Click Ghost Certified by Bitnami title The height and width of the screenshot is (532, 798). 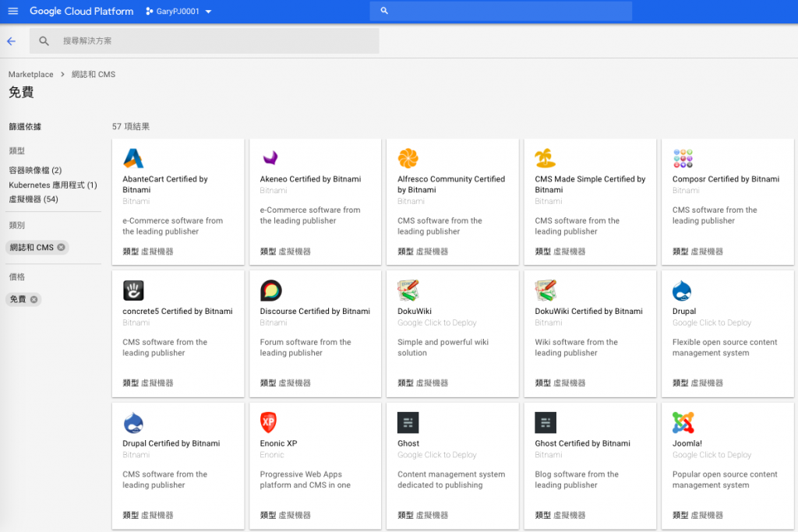582,443
